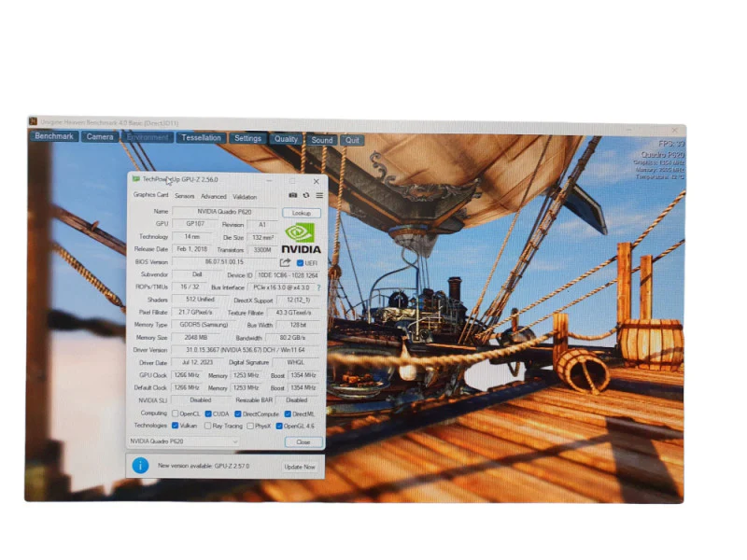Click the Benchmark button in Heaven

(x=54, y=136)
